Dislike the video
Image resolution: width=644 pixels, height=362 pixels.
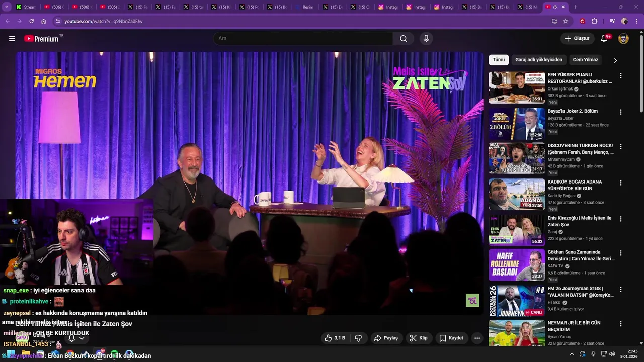[x=358, y=338]
